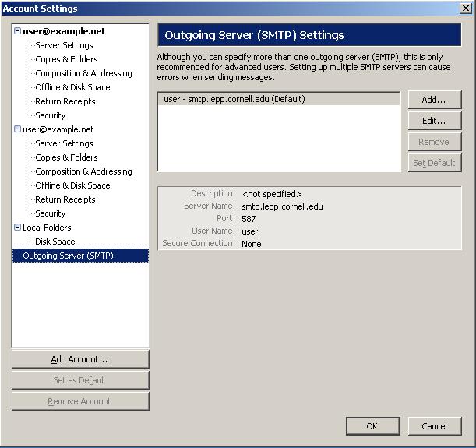Viewport: 476px width, 448px height.
Task: Open Server Settings under the first account
Action: pyautogui.click(x=64, y=45)
